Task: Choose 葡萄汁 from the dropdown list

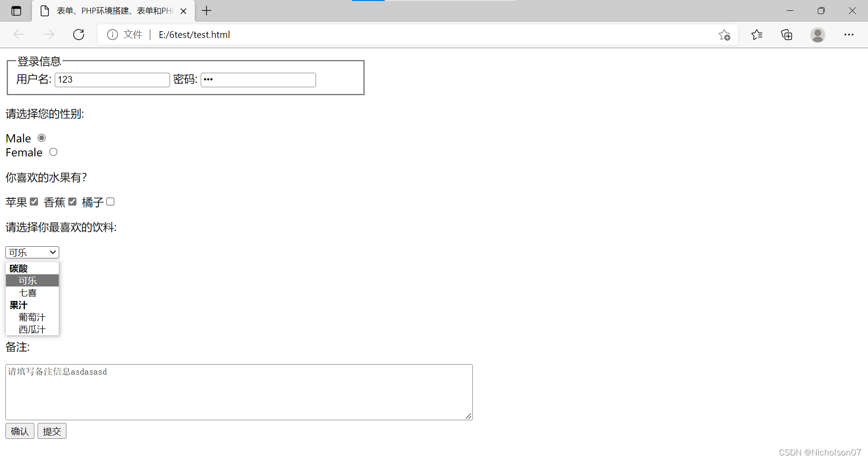Action: (x=32, y=317)
